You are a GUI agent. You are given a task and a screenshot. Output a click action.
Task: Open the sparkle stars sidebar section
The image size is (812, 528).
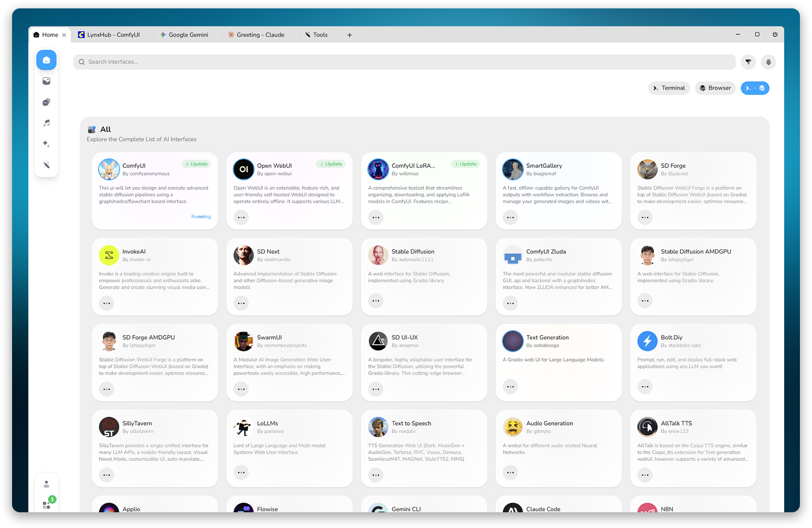[x=46, y=144]
